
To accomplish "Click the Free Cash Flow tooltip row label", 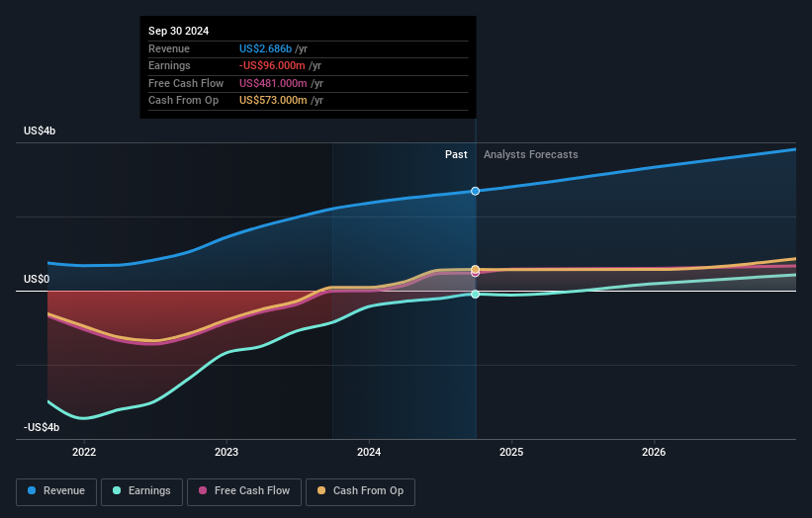I will (186, 83).
